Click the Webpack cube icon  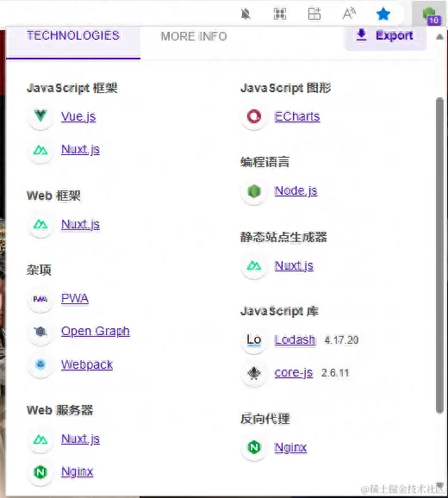[x=40, y=364]
